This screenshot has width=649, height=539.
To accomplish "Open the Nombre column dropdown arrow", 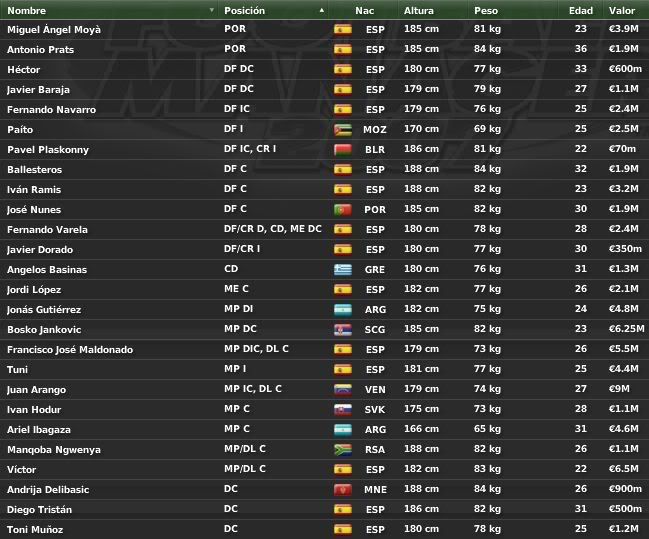I will 212,10.
